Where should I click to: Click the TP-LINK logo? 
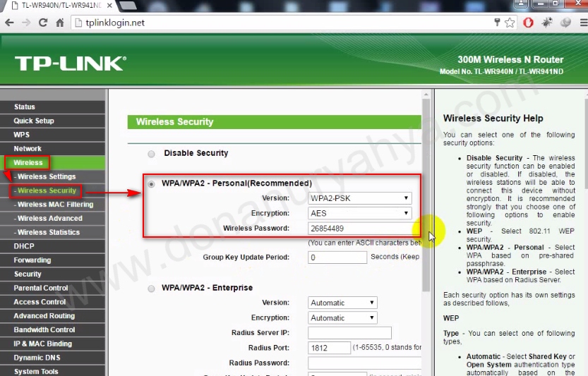[x=71, y=63]
